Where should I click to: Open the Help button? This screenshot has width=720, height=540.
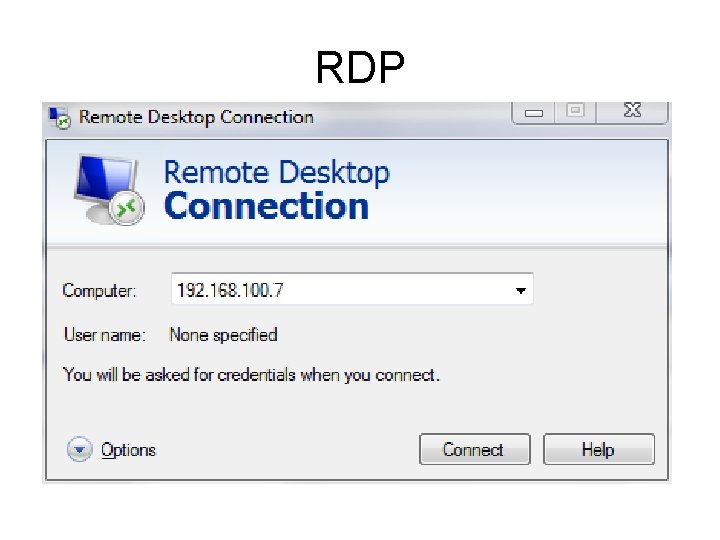599,449
